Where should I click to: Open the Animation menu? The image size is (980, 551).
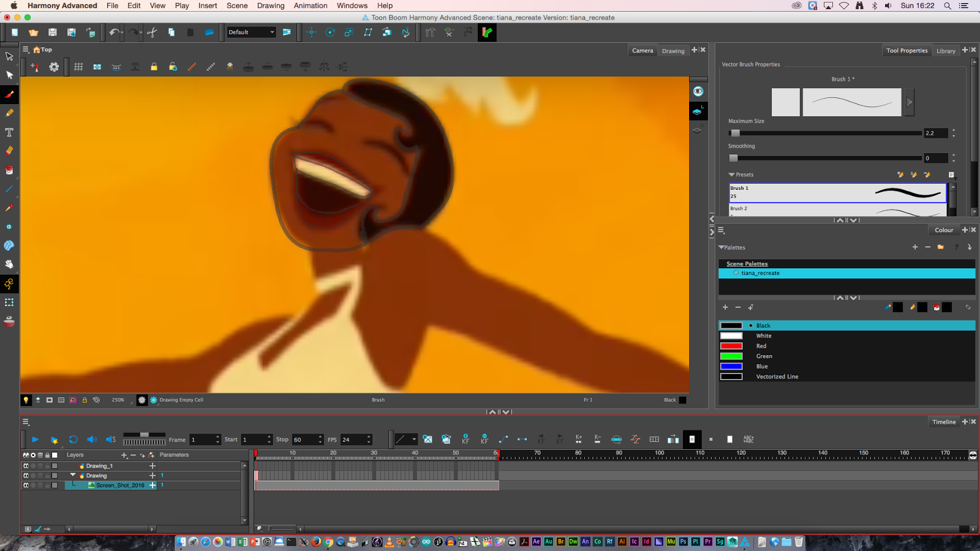[x=311, y=6]
